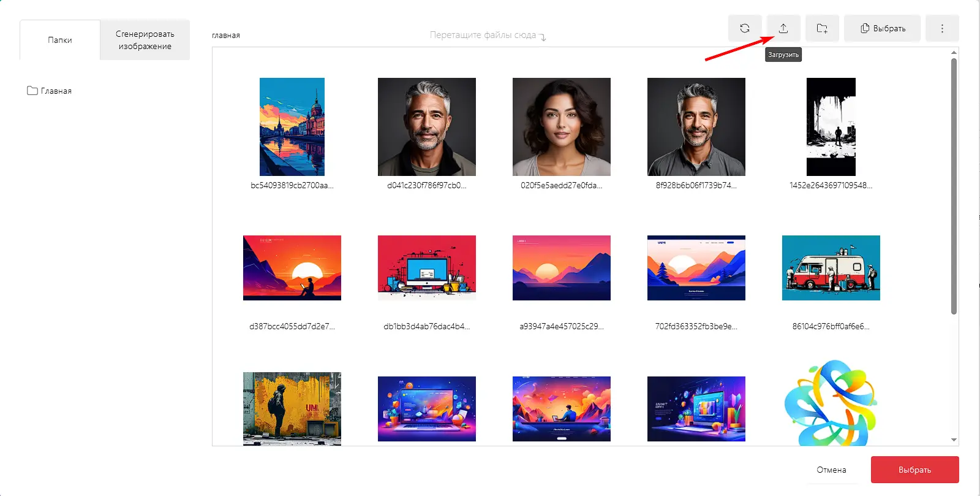Viewport: 980px width, 496px height.
Task: Click the scrollbar up arrow
Action: (954, 53)
